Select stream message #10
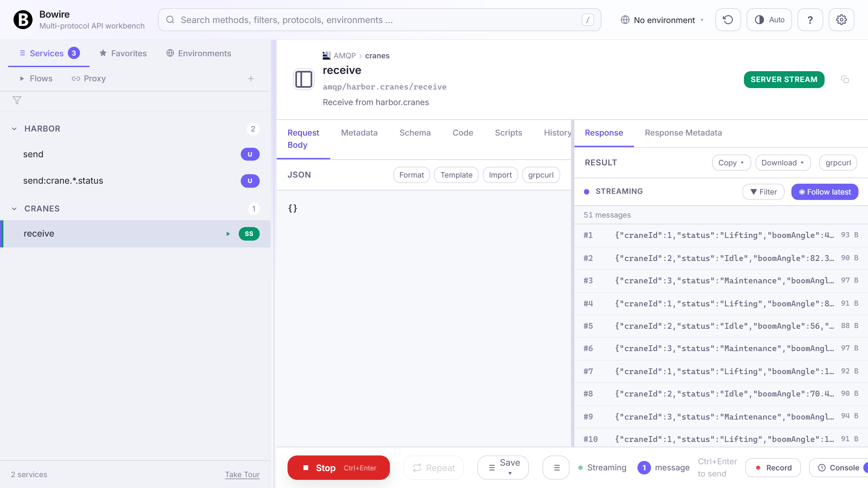Viewport: 868px width, 488px height. point(721,438)
